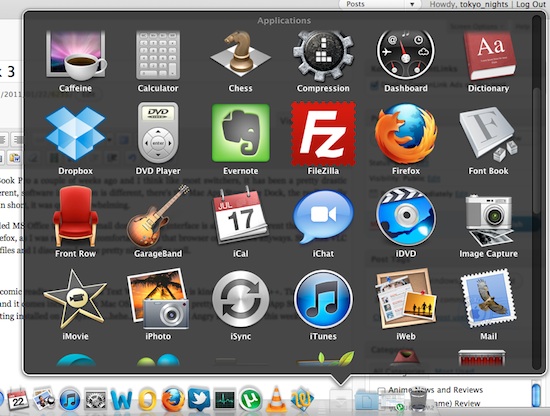Launch Front Row red chair icon
This screenshot has height=416, width=550.
(75, 216)
